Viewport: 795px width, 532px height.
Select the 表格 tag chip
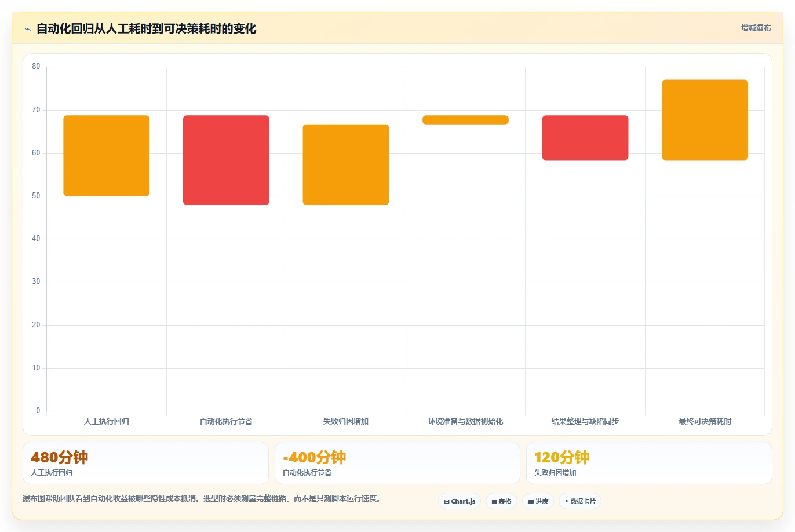pyautogui.click(x=501, y=501)
